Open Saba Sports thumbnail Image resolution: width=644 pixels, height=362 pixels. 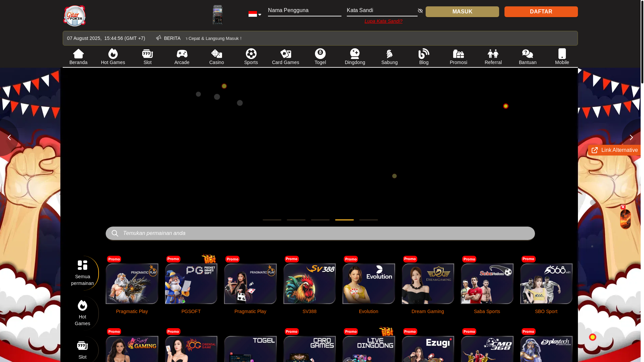pyautogui.click(x=487, y=284)
